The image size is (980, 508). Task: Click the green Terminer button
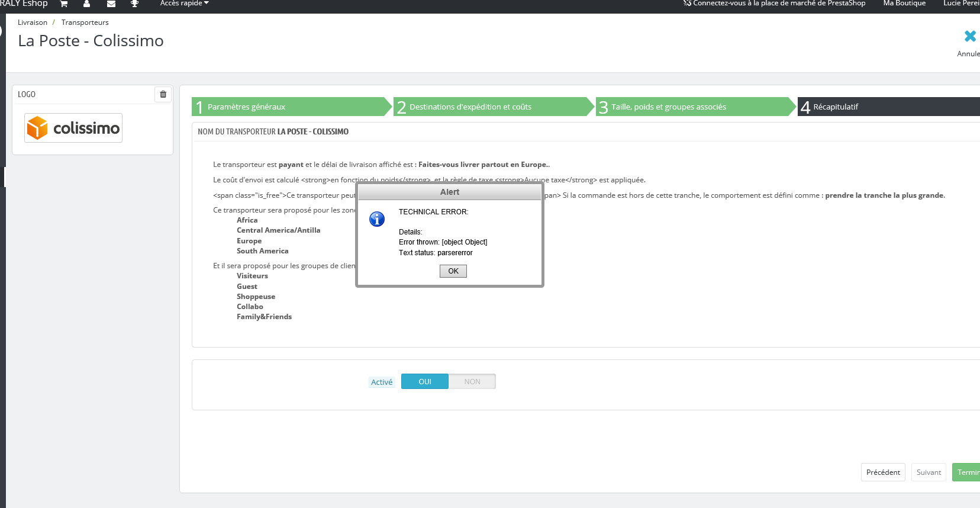(966, 472)
